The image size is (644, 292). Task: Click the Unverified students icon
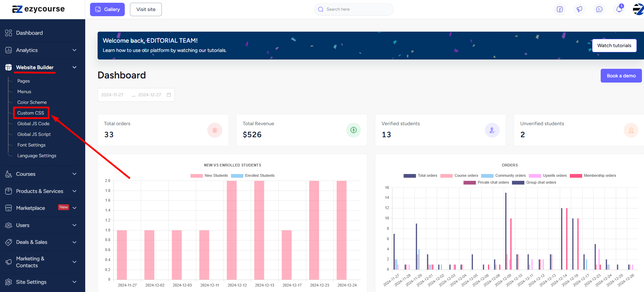pyautogui.click(x=631, y=130)
